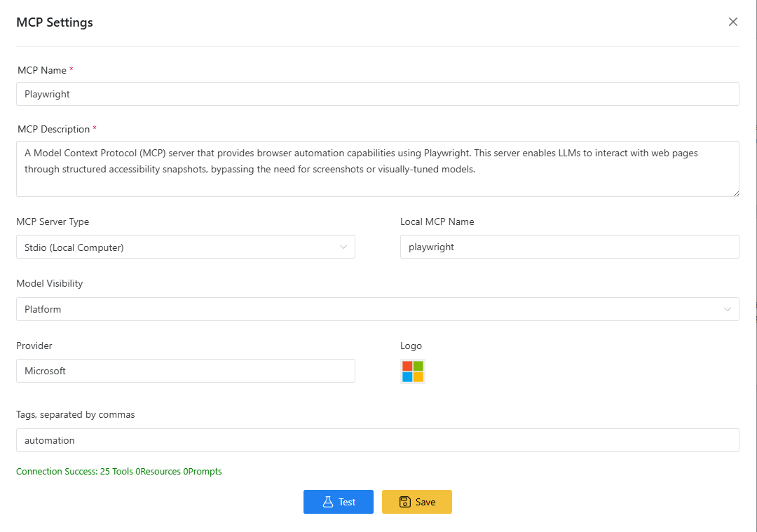Click the green Connection Success status message

point(119,472)
